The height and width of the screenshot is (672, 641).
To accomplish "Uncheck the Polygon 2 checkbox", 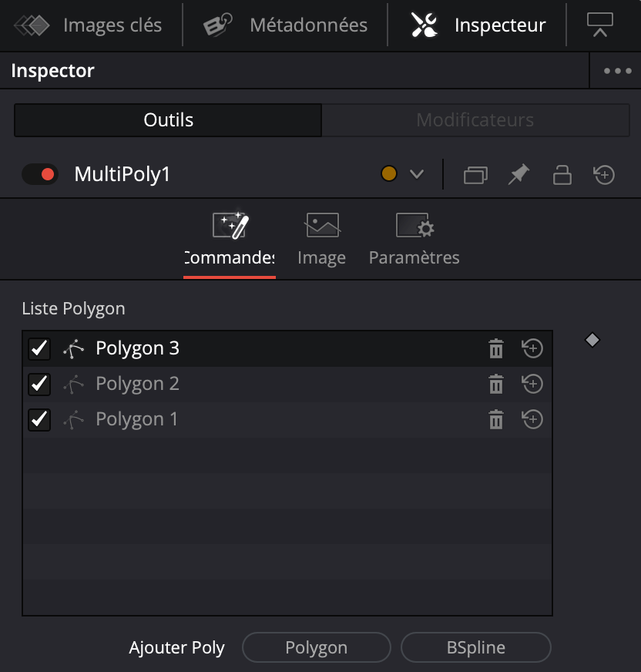I will (x=39, y=384).
